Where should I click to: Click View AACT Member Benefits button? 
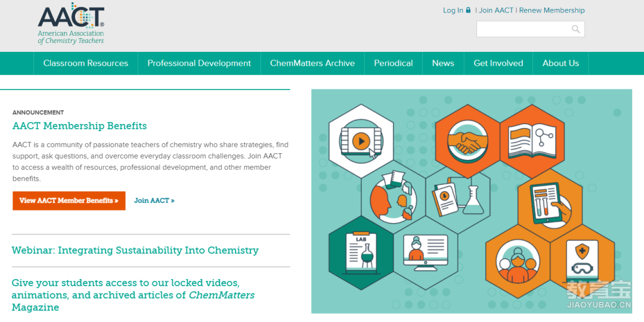(69, 201)
